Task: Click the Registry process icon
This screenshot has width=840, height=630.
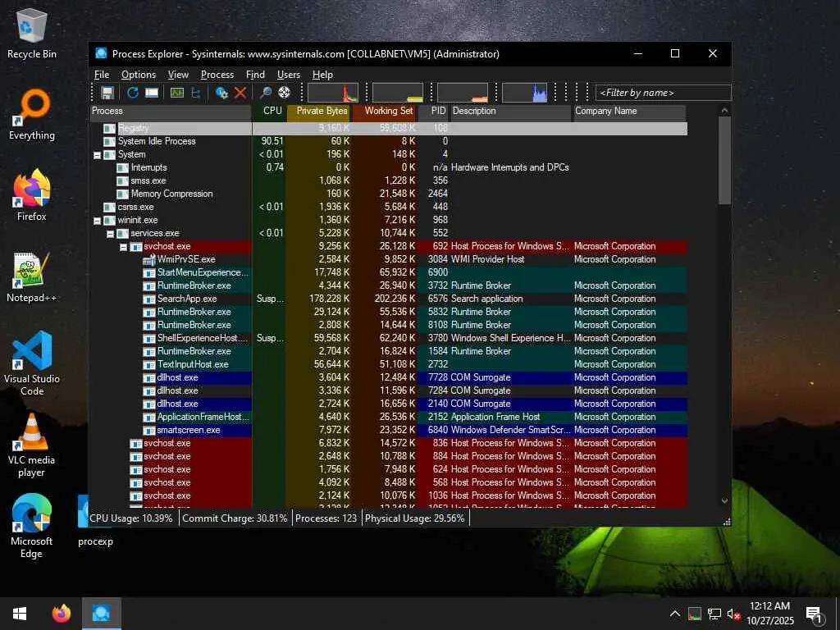Action: [109, 128]
